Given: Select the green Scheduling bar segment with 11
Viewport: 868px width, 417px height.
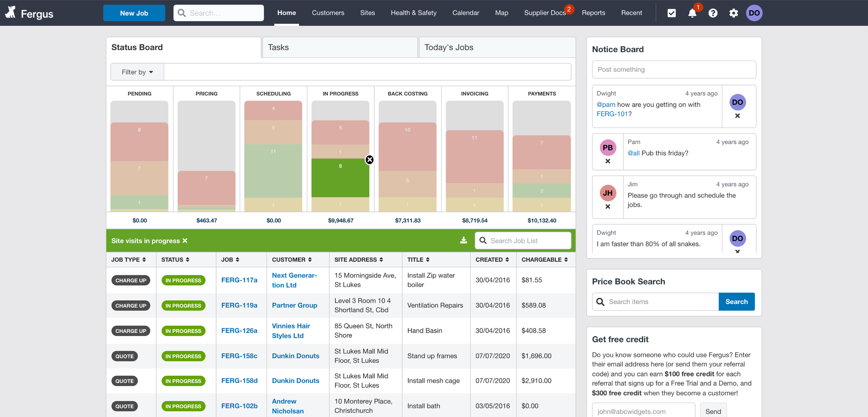Looking at the screenshot, I should 273,171.
